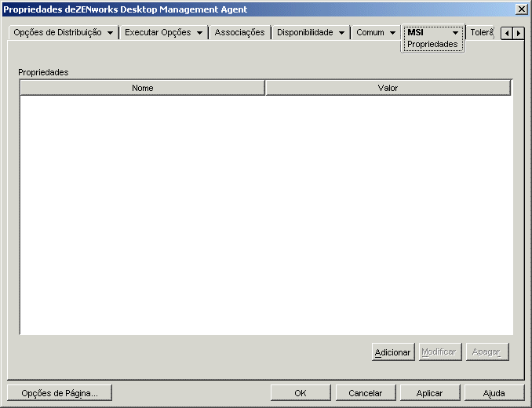Apply changes with Aplicar button
532x408 pixels.
(430, 393)
